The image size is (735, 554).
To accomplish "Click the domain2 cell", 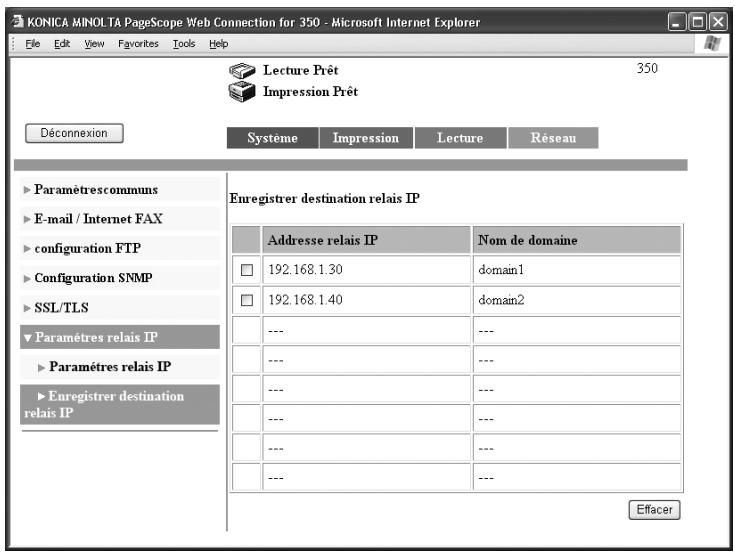I will 577,300.
